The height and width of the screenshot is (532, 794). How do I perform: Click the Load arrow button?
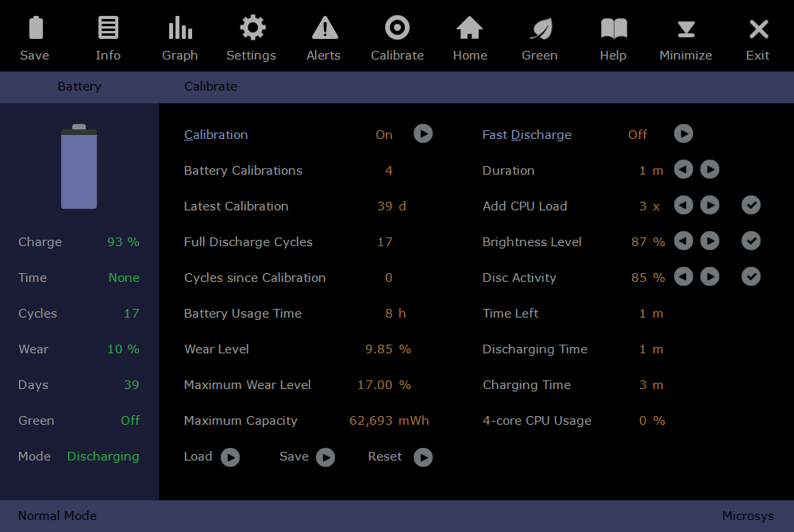pos(230,457)
